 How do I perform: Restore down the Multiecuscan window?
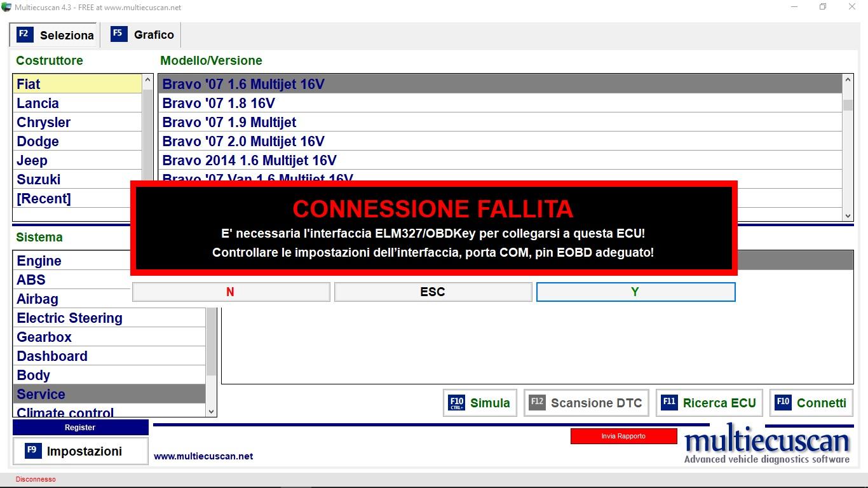(823, 7)
